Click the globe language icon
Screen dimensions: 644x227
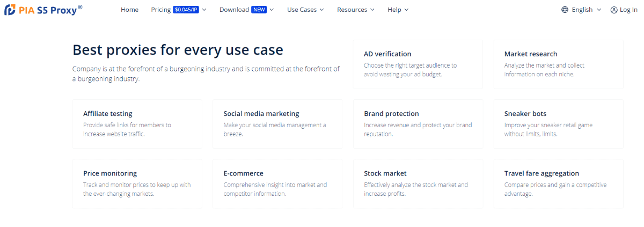pyautogui.click(x=565, y=10)
